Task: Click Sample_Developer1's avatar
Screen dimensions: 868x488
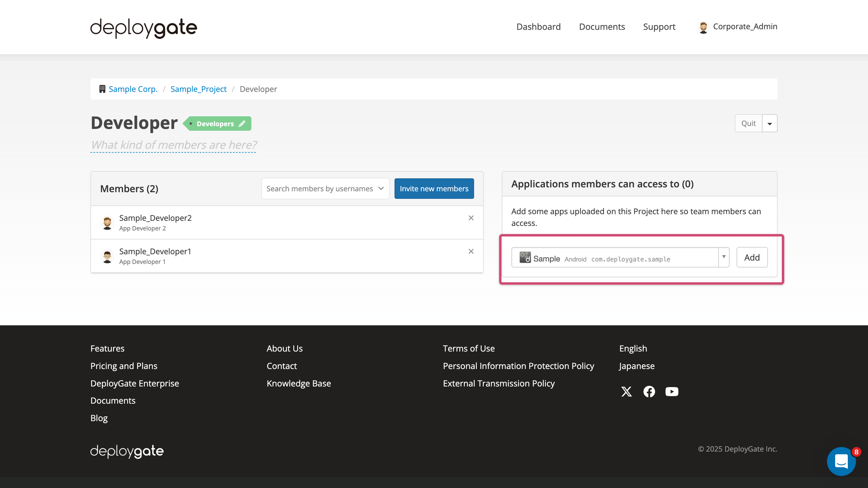Action: pyautogui.click(x=107, y=256)
